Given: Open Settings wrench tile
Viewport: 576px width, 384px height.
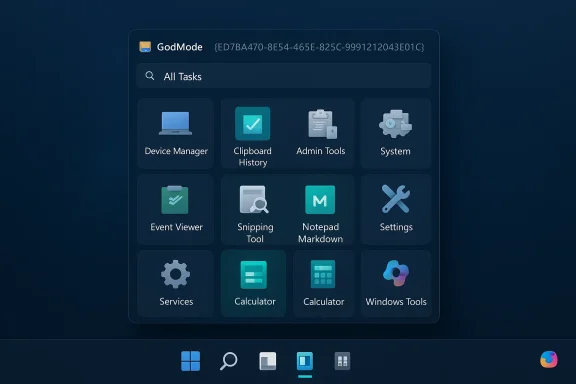Looking at the screenshot, I should 396,209.
